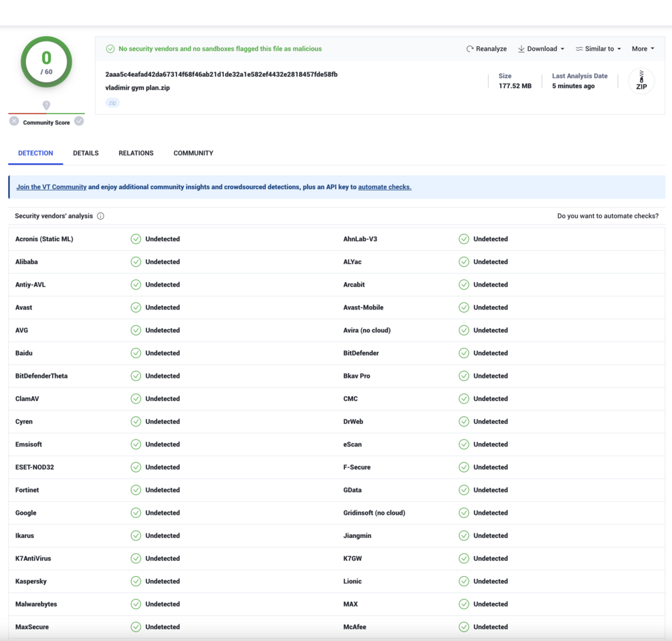Click the Avast-Mobile vendor name

[x=364, y=307]
